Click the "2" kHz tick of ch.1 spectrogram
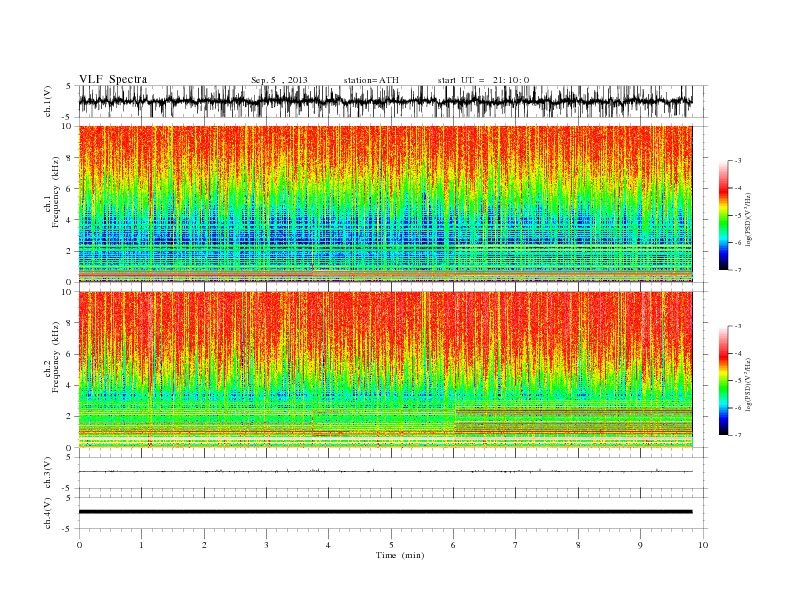Screen dimensions: 792x612 pos(70,251)
